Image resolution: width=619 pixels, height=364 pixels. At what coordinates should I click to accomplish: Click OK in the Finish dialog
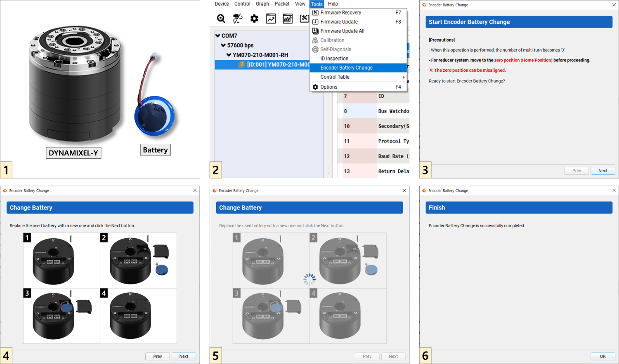pos(603,357)
